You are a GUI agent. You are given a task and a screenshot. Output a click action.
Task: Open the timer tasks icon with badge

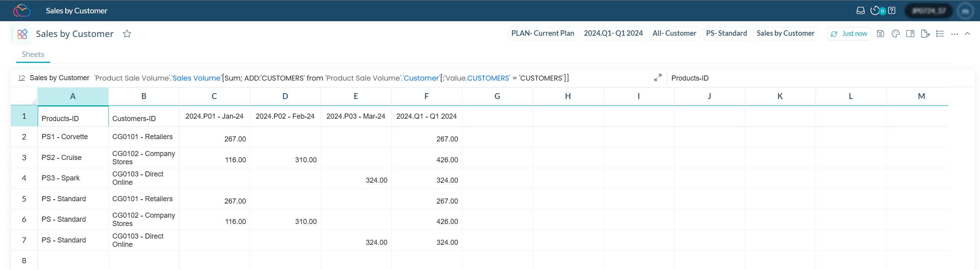876,11
